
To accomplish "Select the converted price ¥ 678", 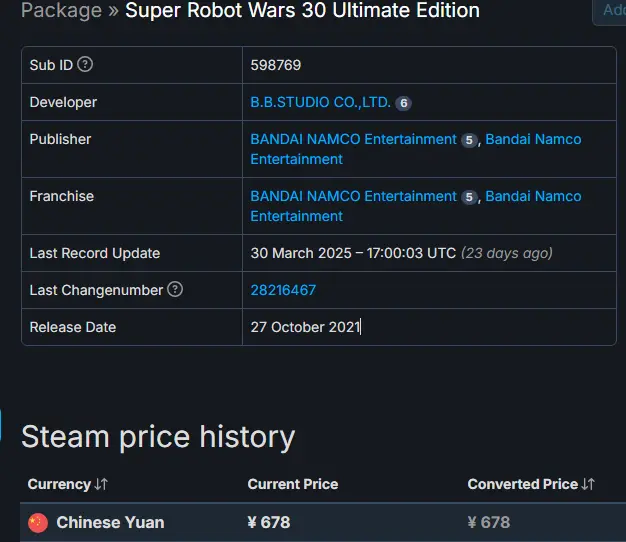I will click(489, 522).
